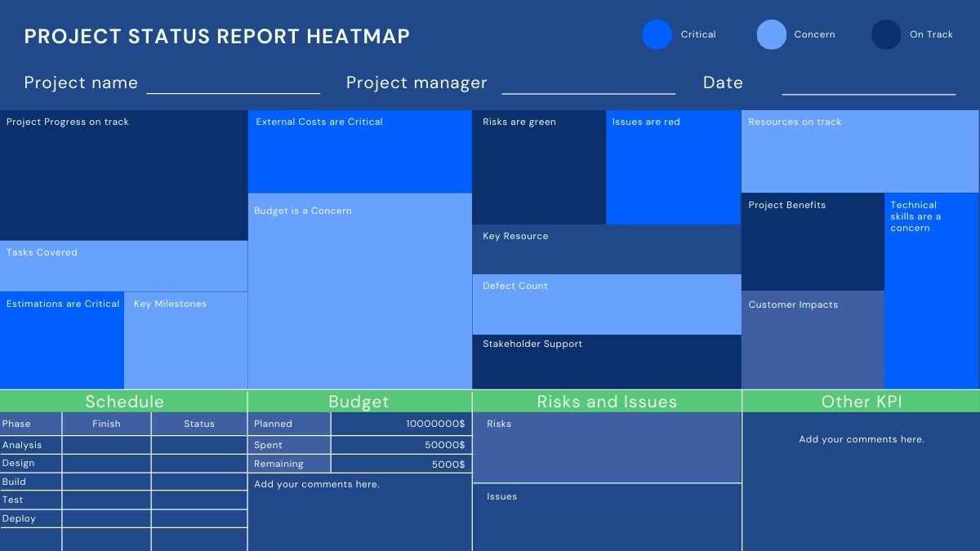Viewport: 980px width, 551px height.
Task: Click the Status cell for Design
Action: point(199,463)
